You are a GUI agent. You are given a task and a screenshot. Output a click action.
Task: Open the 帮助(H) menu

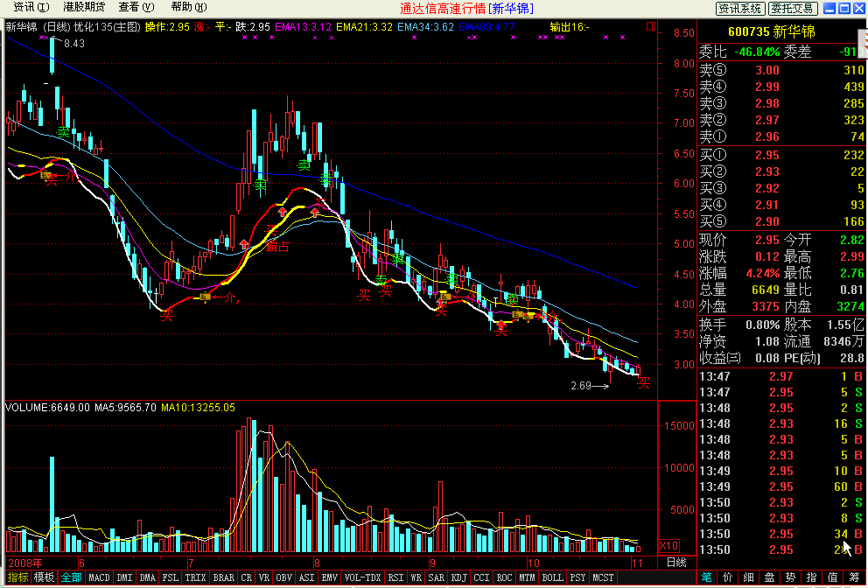point(189,7)
